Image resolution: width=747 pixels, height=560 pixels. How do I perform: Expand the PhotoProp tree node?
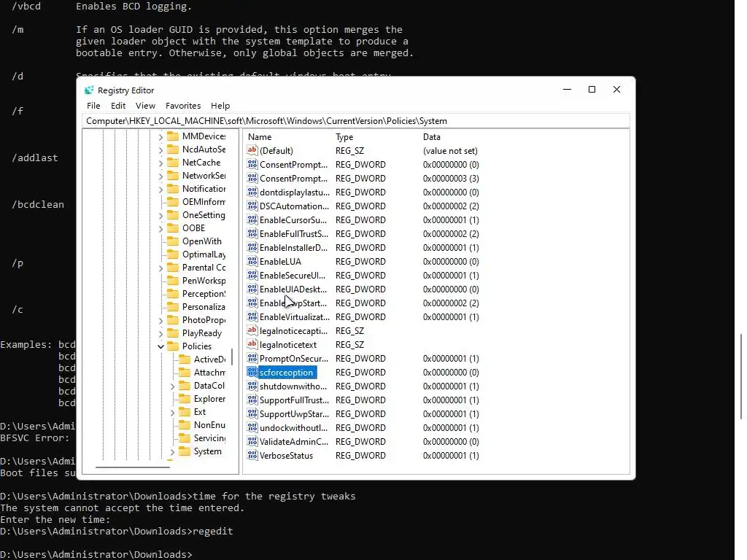coord(160,320)
